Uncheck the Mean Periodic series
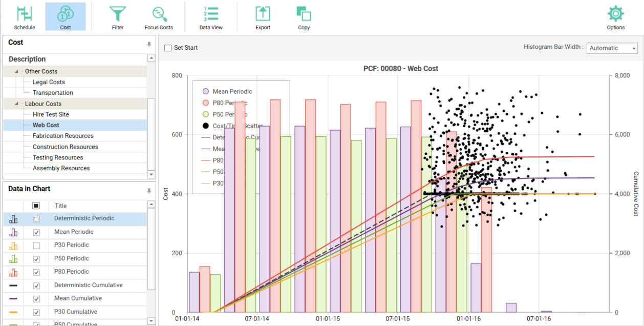 [36, 232]
